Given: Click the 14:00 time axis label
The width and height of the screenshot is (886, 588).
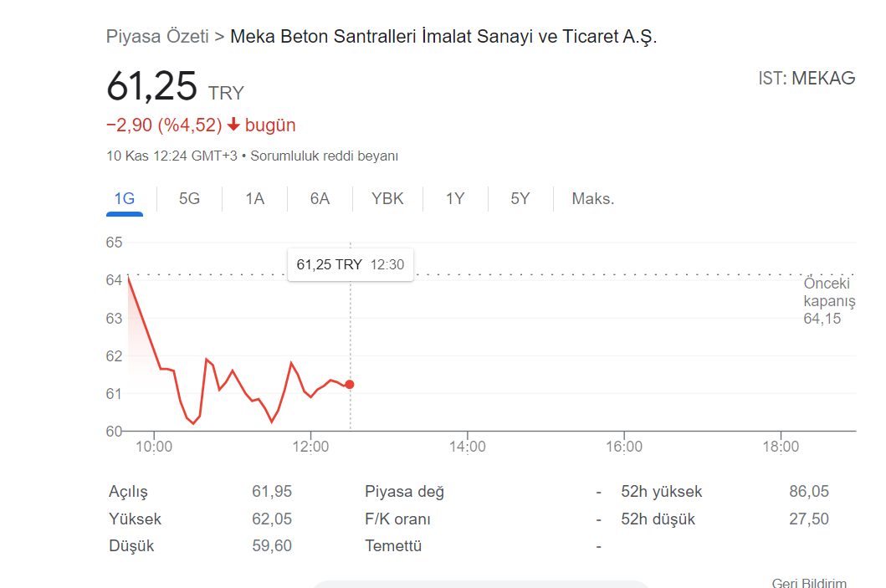Looking at the screenshot, I should 468,447.
